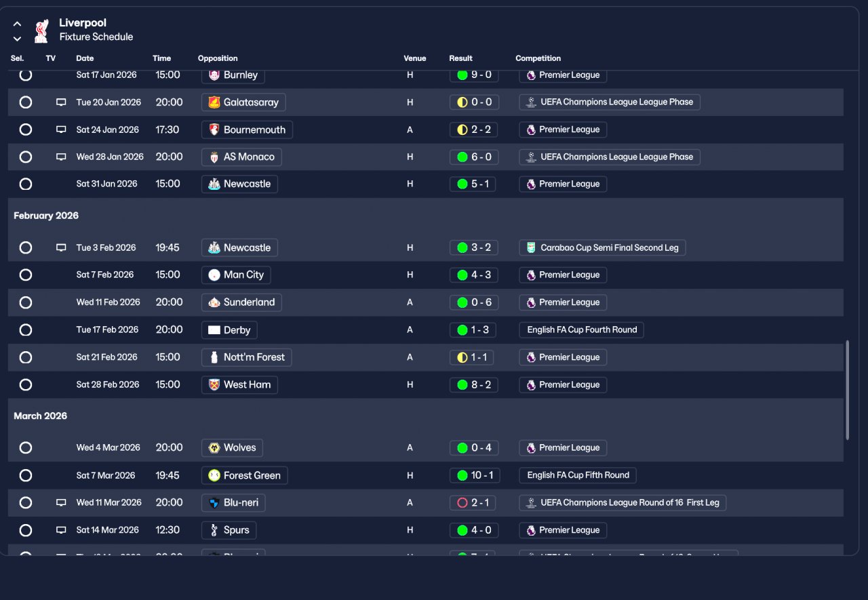Open the Champions League Round of 16 First Leg link
Viewport: 868px width, 600px height.
[623, 502]
